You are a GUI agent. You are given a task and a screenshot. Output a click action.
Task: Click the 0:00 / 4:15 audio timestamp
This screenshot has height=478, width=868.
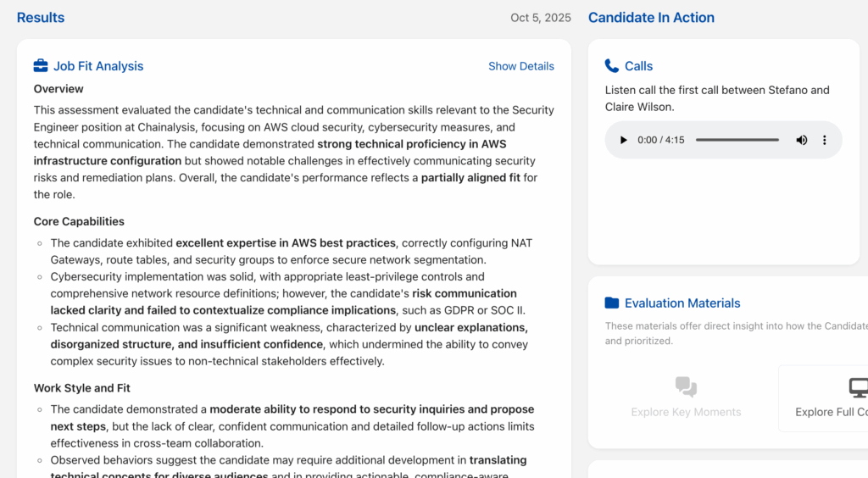(660, 140)
